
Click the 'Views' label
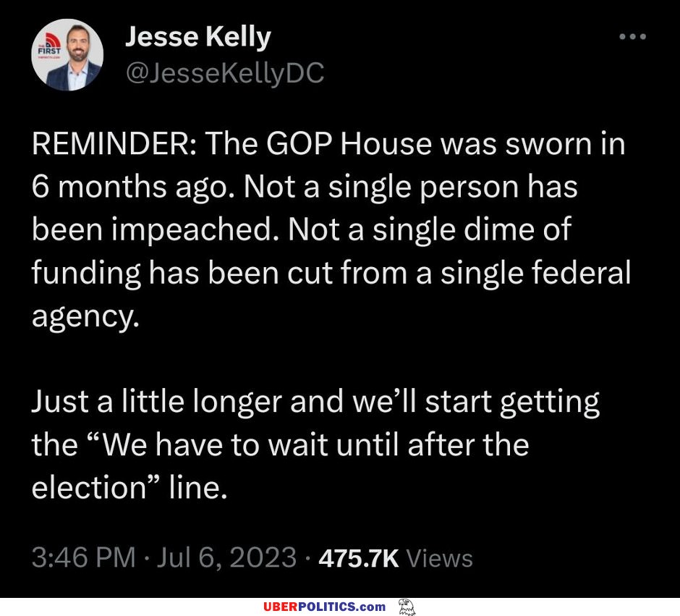pyautogui.click(x=439, y=558)
